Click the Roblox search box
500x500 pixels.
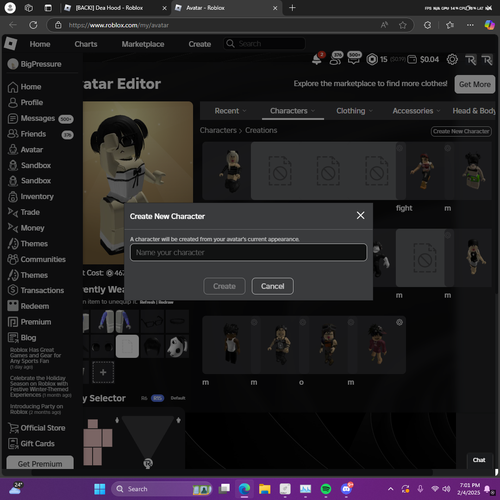(x=264, y=44)
